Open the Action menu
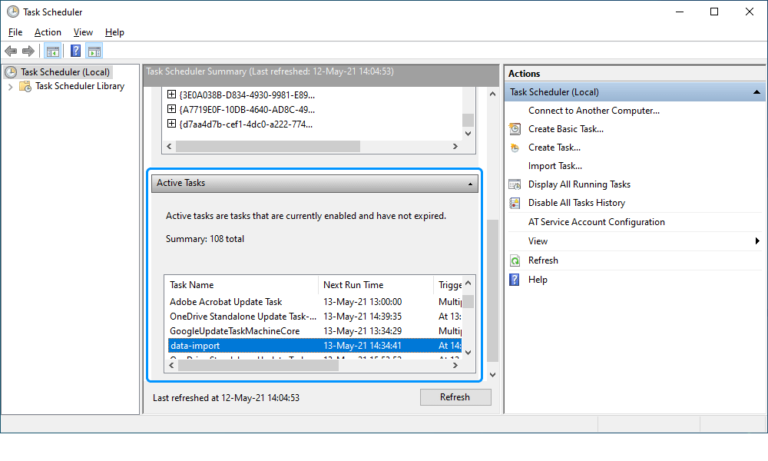This screenshot has width=768, height=461. coord(48,32)
